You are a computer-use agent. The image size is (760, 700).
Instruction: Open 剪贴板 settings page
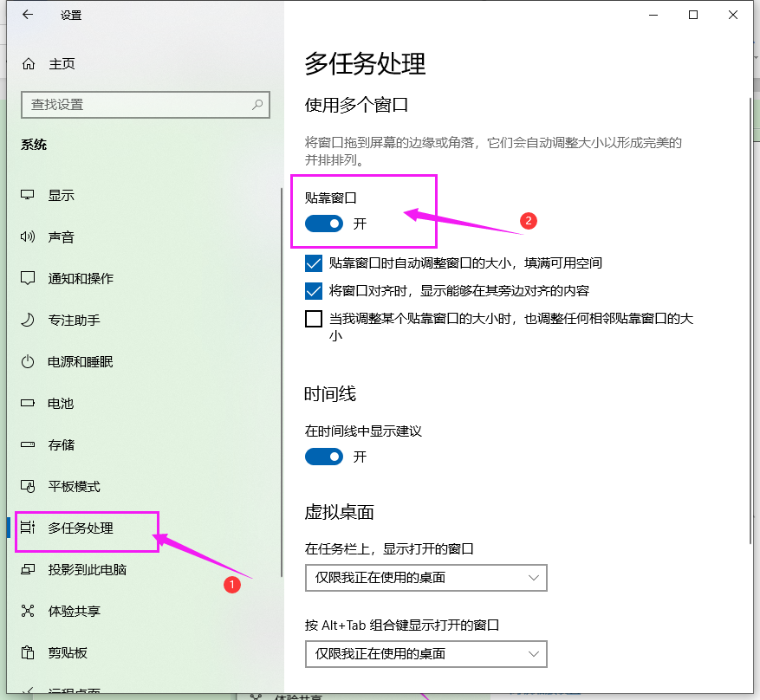tap(68, 653)
